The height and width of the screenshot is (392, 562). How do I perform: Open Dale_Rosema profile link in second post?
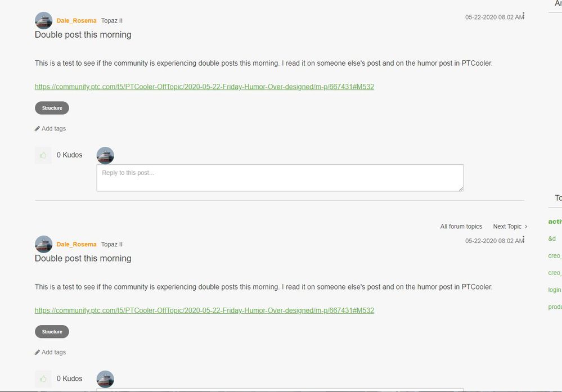click(77, 245)
